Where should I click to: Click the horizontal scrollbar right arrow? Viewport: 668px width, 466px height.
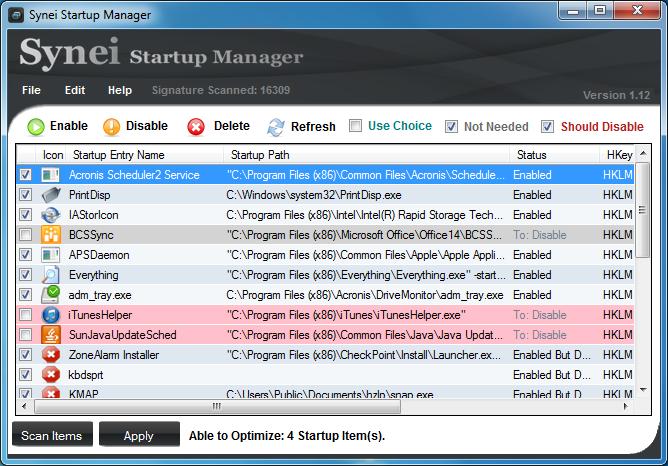click(626, 406)
